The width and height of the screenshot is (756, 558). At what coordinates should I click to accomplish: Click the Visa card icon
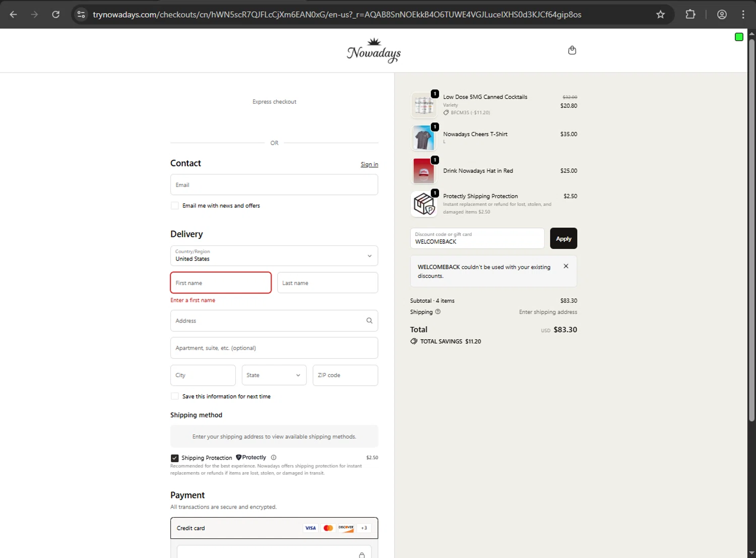pyautogui.click(x=310, y=528)
